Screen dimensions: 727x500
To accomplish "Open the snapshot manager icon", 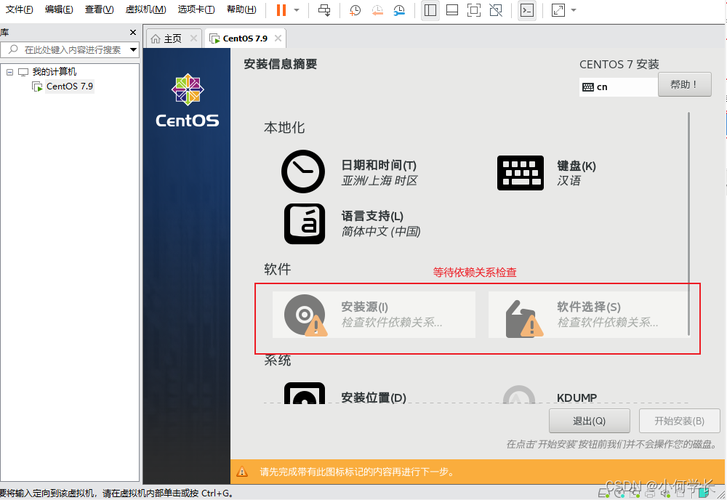I will (399, 10).
